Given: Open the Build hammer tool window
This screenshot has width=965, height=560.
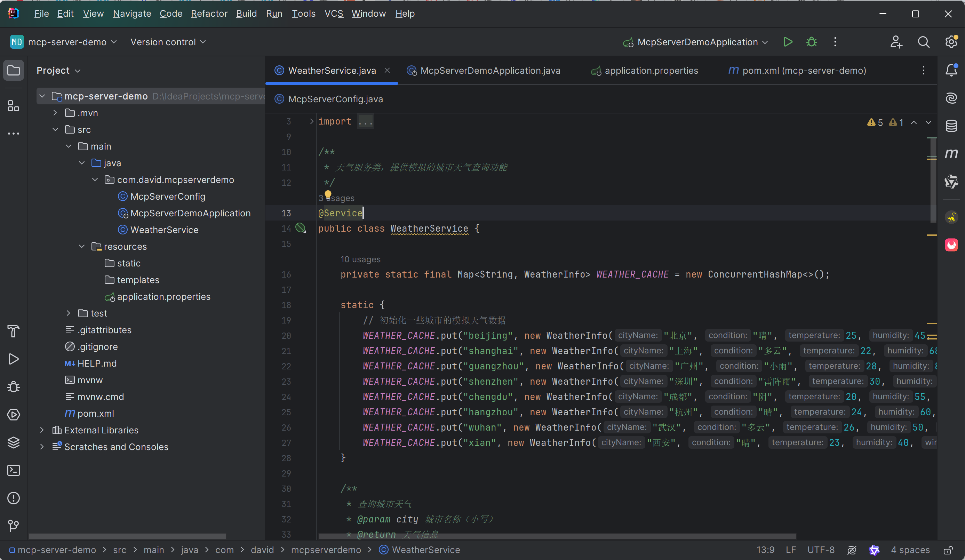Looking at the screenshot, I should click(14, 331).
